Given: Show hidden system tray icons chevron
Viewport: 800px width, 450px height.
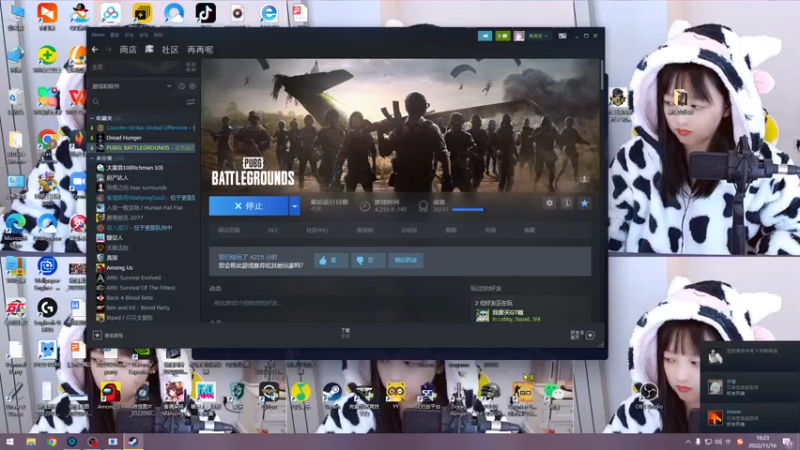Looking at the screenshot, I should click(x=687, y=442).
